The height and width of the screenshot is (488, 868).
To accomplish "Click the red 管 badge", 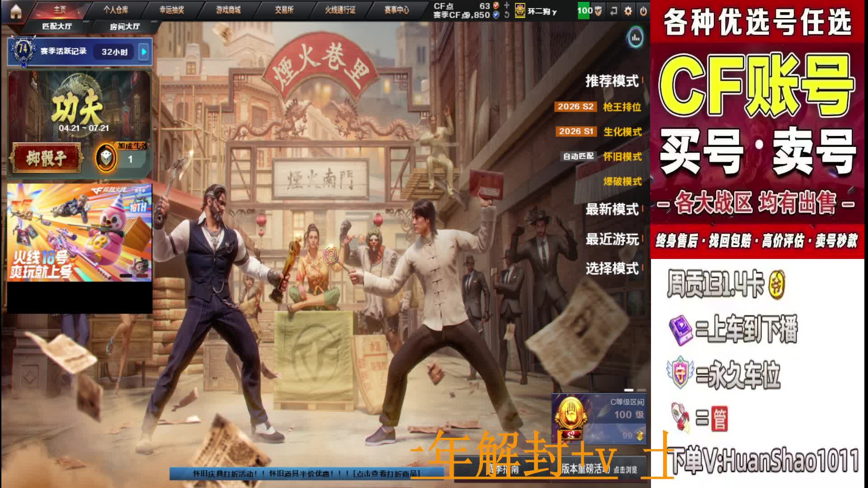I will [x=719, y=419].
